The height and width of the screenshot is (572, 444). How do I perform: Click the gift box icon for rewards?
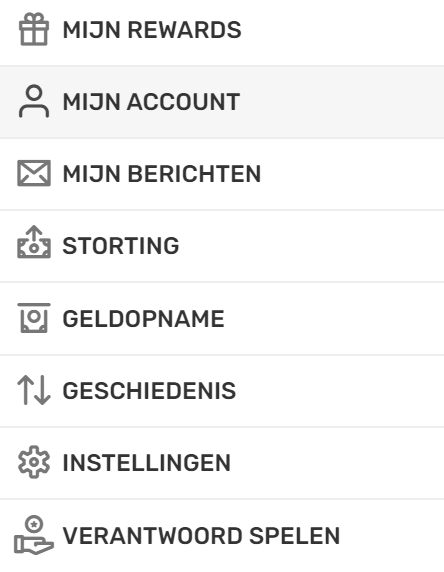[34, 29]
